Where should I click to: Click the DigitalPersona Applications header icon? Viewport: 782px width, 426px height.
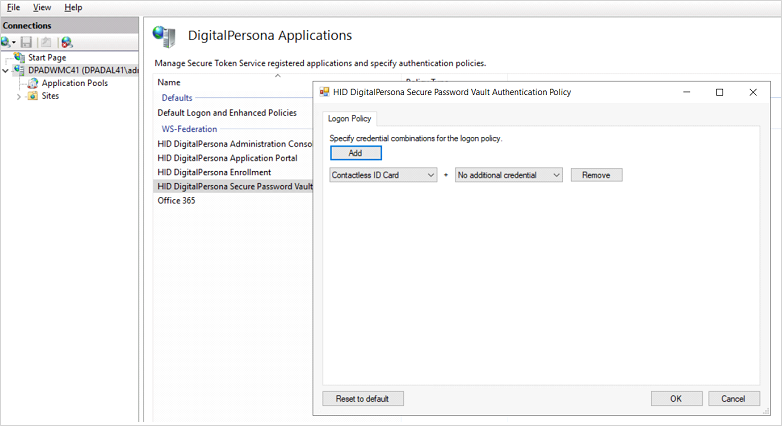[x=165, y=36]
